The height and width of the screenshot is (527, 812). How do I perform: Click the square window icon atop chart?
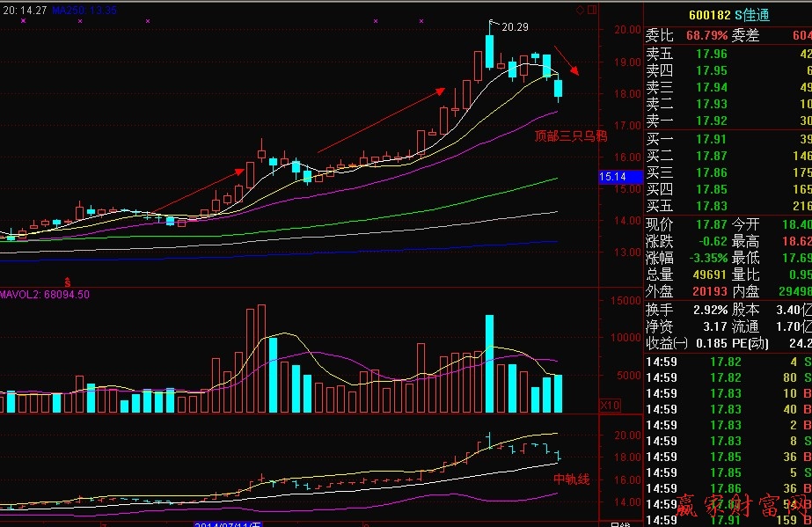591,11
